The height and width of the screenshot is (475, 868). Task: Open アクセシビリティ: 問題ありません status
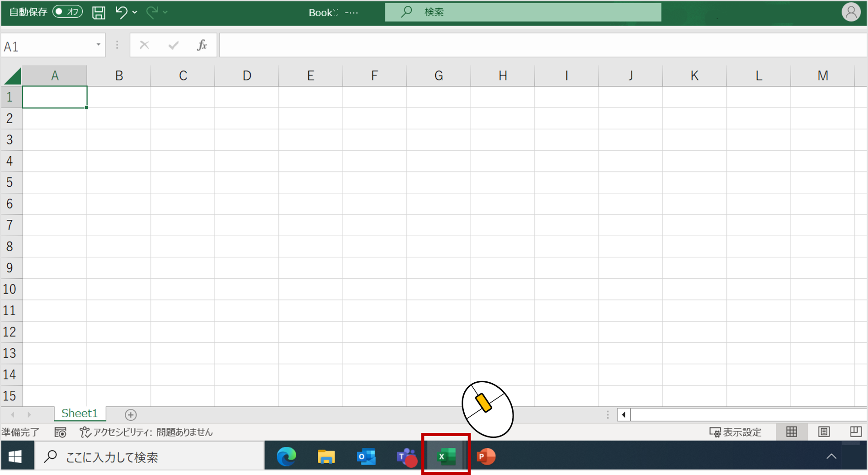click(x=146, y=432)
